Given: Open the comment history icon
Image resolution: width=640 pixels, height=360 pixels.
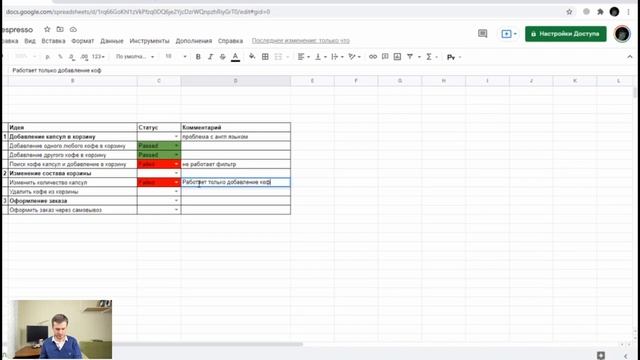Looking at the screenshot, I should tap(482, 33).
